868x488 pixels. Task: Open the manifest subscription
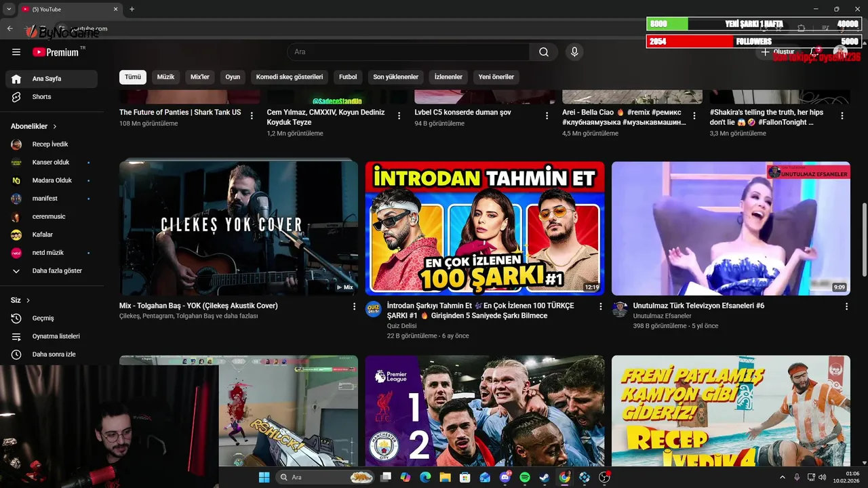[52, 199]
